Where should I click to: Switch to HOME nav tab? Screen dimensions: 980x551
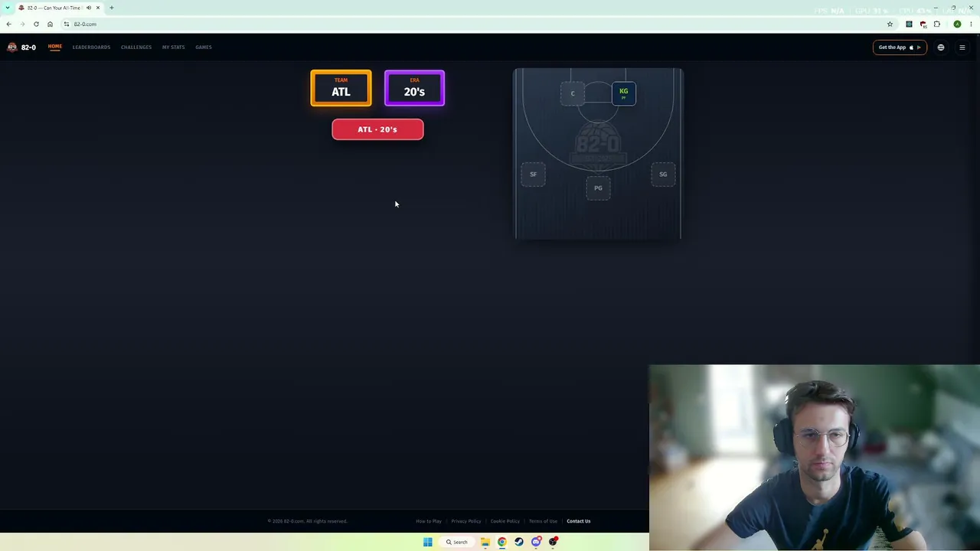(55, 47)
